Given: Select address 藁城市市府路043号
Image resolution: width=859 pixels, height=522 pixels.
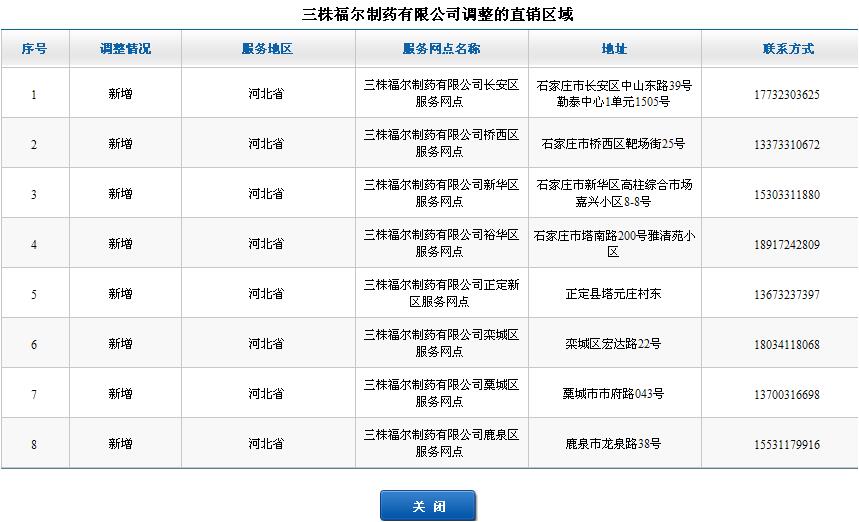Looking at the screenshot, I should click(x=613, y=394).
